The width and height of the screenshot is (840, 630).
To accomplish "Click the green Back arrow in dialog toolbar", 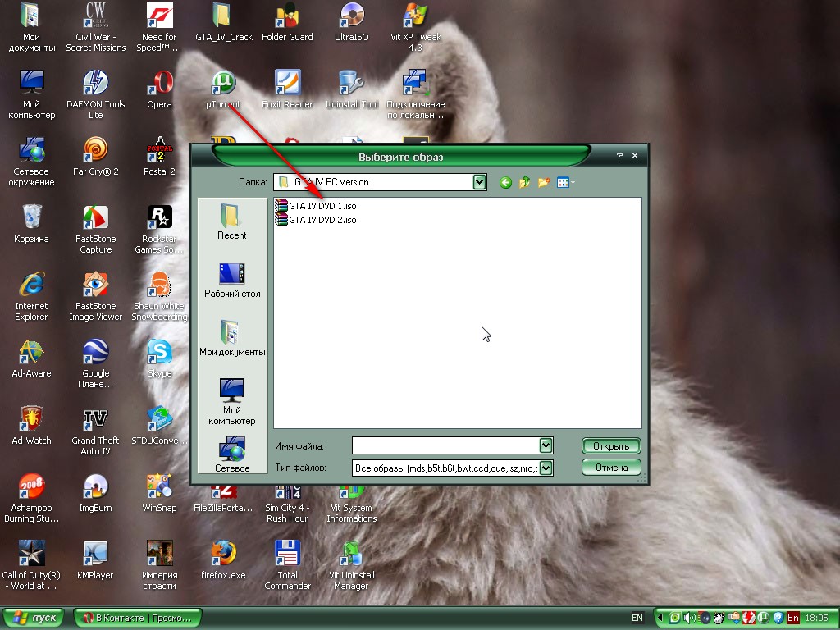I will coord(505,183).
